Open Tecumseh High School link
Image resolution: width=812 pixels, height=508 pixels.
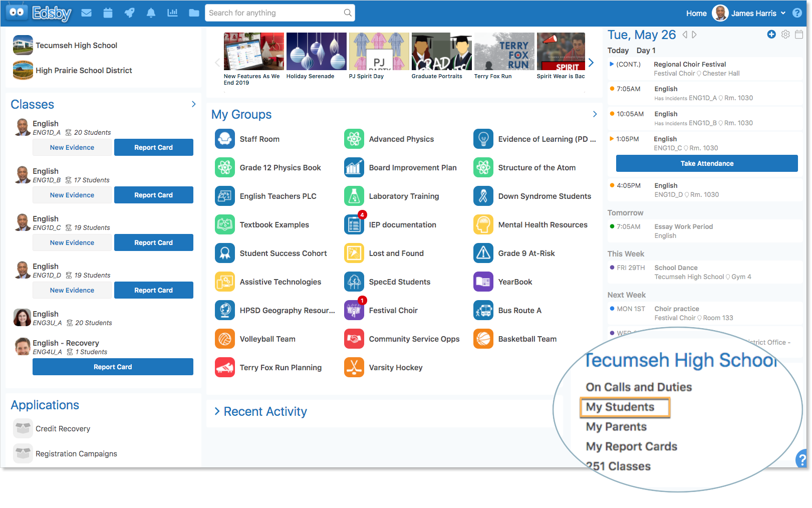click(x=76, y=45)
